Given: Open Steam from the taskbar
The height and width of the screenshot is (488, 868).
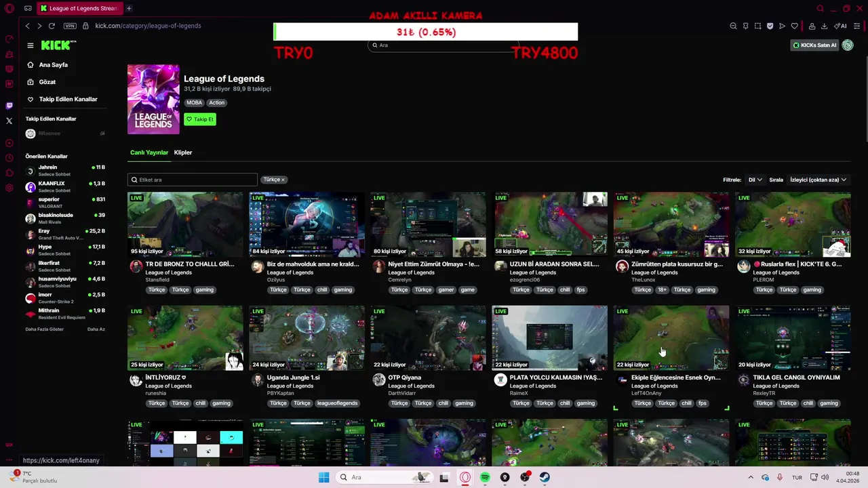Looking at the screenshot, I should click(x=545, y=477).
